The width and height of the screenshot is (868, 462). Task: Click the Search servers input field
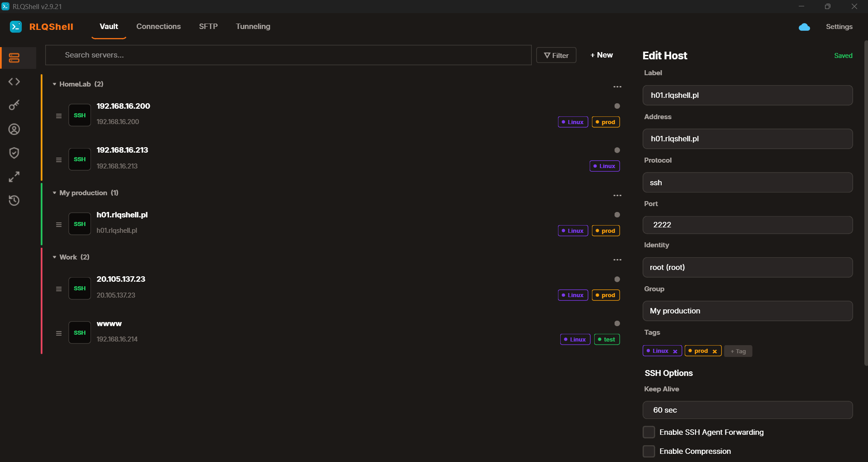(288, 55)
